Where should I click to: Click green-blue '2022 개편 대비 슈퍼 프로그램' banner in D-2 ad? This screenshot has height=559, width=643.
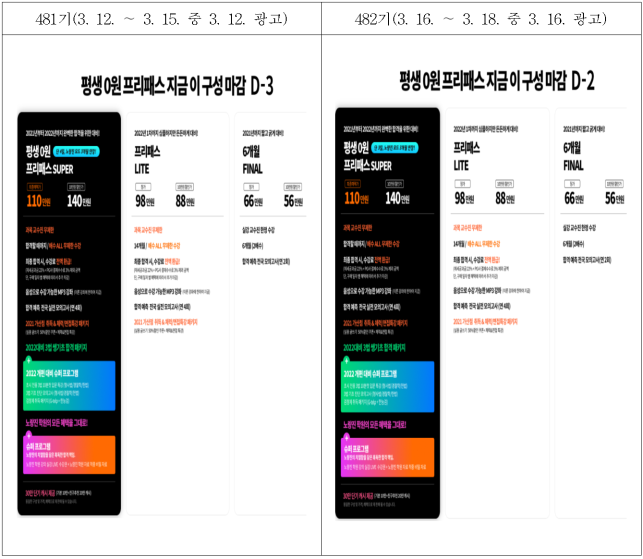coord(387,387)
